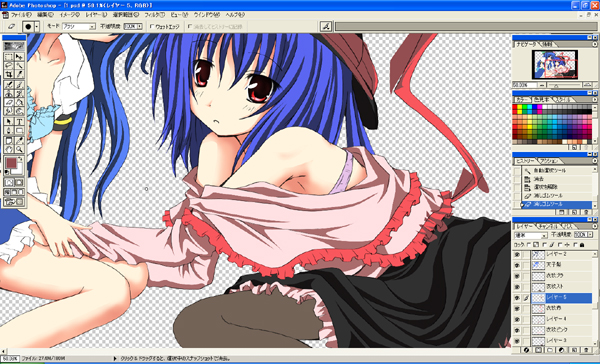Select the Crop tool
Image resolution: width=600 pixels, height=364 pixels.
pyautogui.click(x=9, y=74)
